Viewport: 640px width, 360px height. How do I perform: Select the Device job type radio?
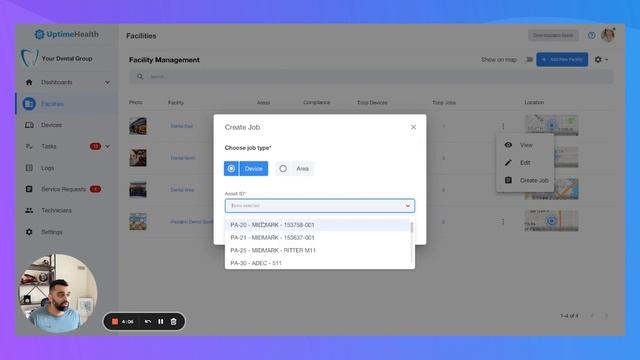tap(246, 169)
